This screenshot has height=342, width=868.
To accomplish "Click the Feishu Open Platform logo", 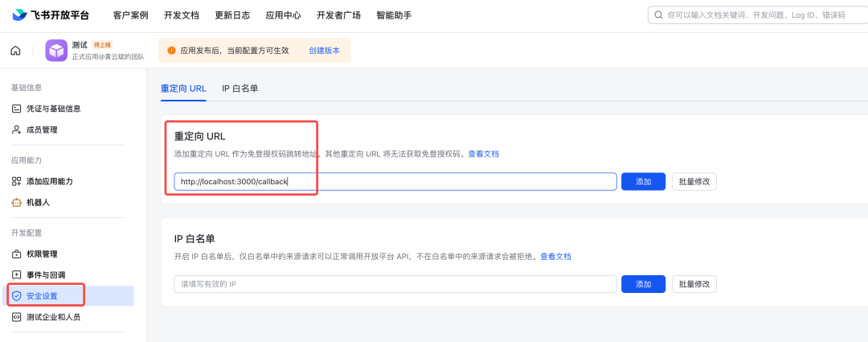I will point(51,15).
